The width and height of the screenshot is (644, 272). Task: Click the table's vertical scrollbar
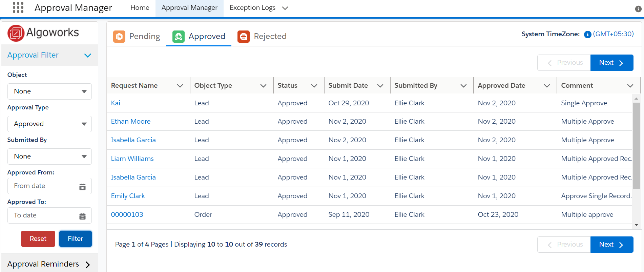(636, 146)
